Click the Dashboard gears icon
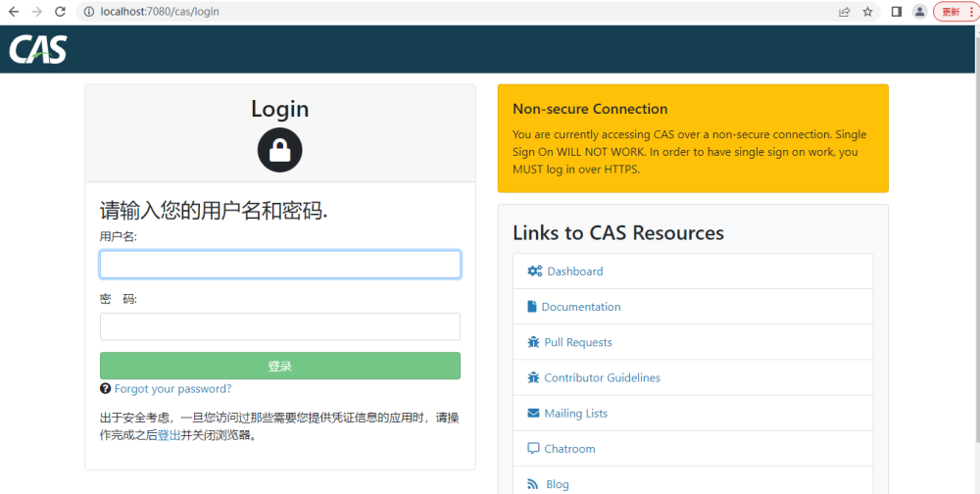This screenshot has width=980, height=494. (x=535, y=271)
